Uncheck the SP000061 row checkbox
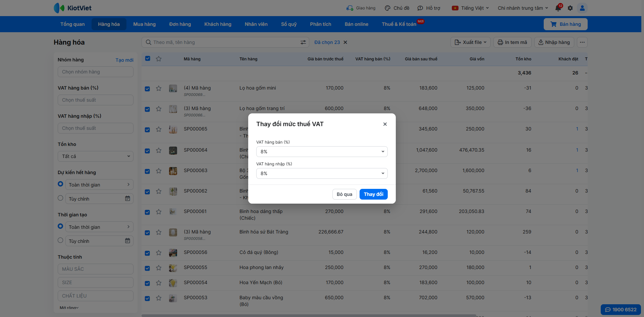The image size is (644, 317). pyautogui.click(x=147, y=212)
